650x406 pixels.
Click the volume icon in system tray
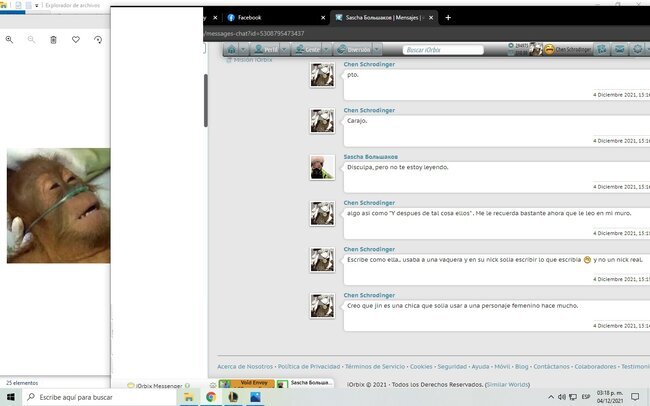[562, 397]
